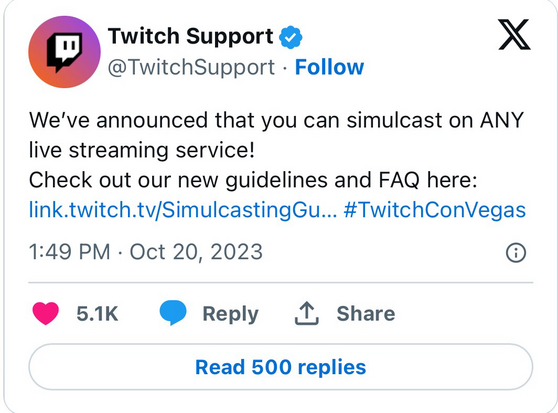Click the Oct 20, 2023 date
Image resolution: width=558 pixels, height=413 pixels.
coord(196,252)
